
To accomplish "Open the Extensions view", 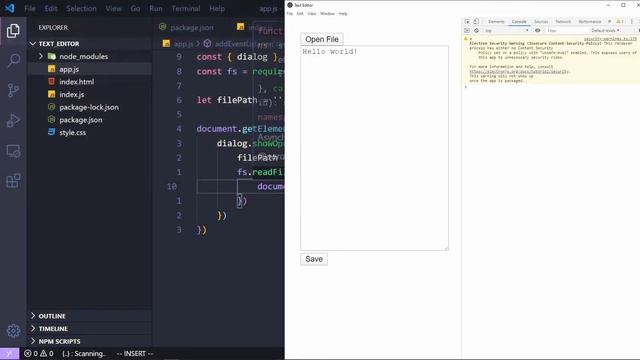I will pyautogui.click(x=13, y=180).
